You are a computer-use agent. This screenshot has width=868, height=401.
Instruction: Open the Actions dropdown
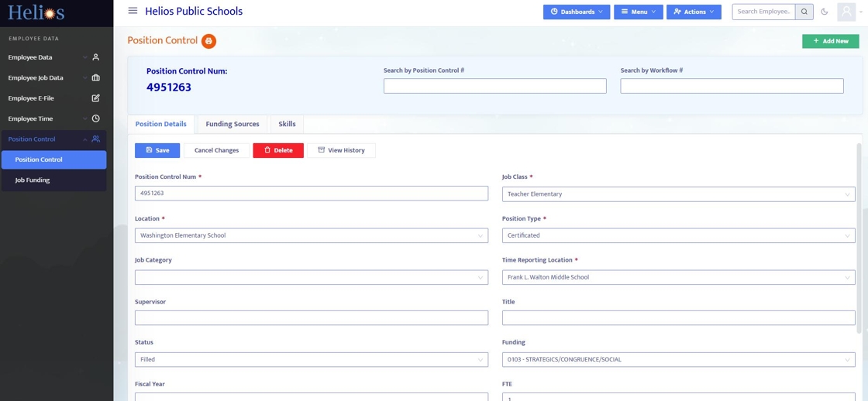[694, 12]
